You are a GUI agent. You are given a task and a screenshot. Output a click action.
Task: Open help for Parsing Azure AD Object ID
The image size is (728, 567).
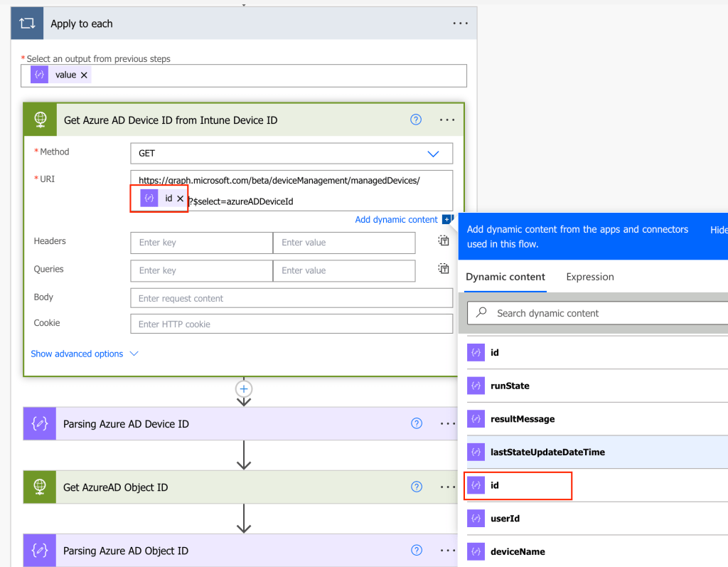click(417, 551)
